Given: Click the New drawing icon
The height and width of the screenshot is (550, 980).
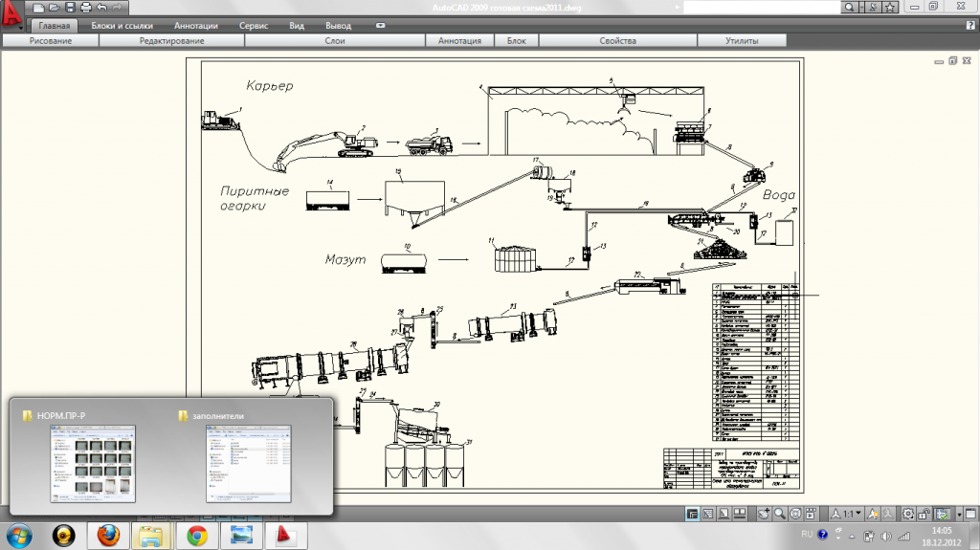Looking at the screenshot, I should pos(38,8).
